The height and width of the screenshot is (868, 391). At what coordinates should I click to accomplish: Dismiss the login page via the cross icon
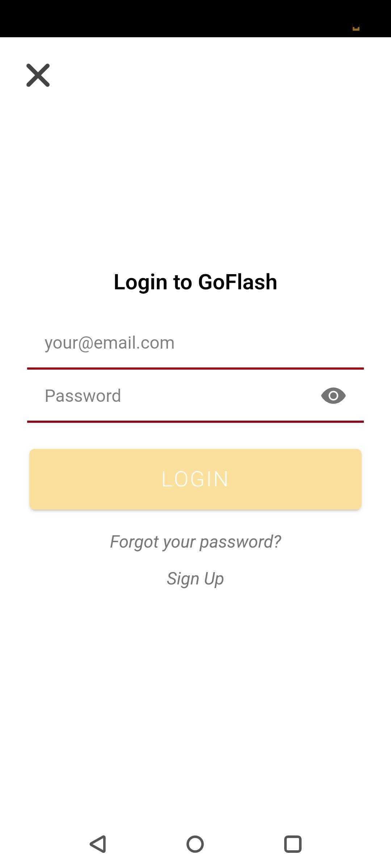coord(38,75)
